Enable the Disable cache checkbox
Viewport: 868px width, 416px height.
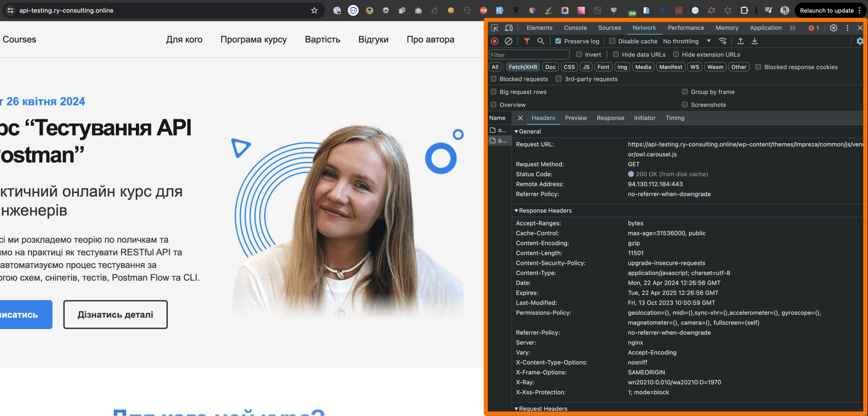pos(612,41)
